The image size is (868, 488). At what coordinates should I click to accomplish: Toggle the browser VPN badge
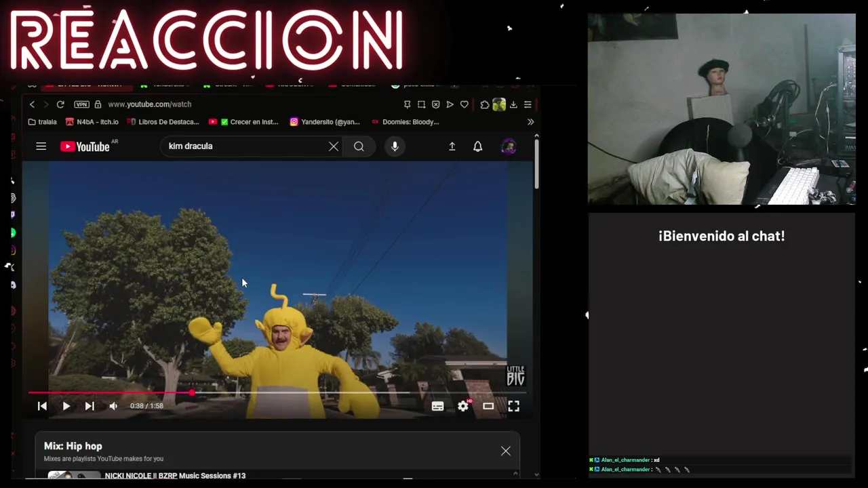tap(81, 104)
